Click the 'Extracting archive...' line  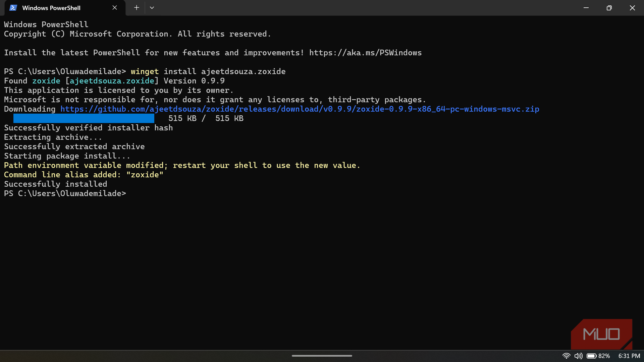click(x=53, y=137)
